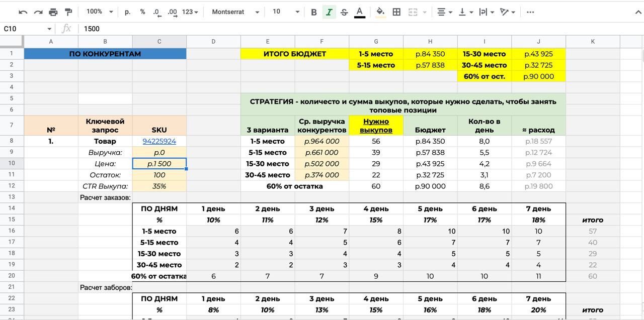Click the cell р.964 000
The height and width of the screenshot is (320, 644).
pyautogui.click(x=322, y=141)
